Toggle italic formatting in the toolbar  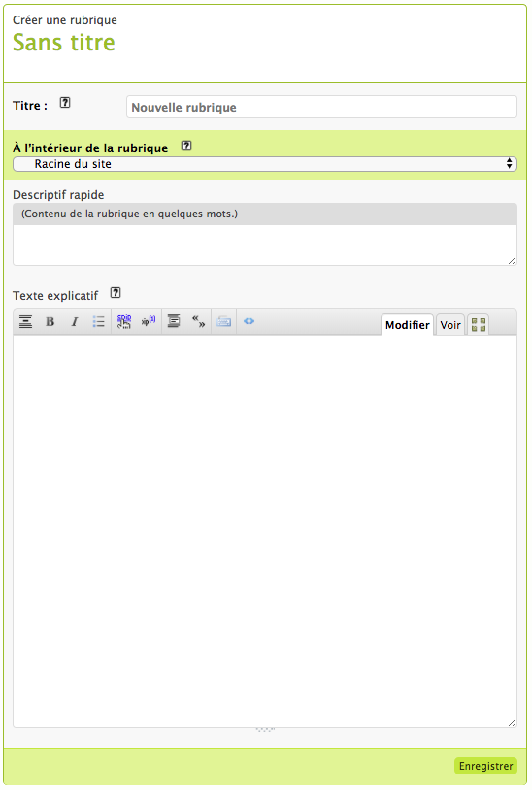75,321
